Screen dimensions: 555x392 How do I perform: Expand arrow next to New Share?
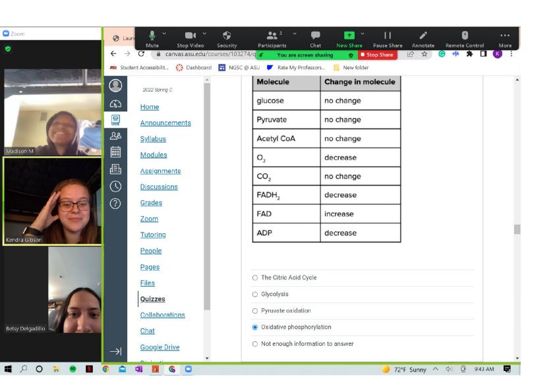363,34
